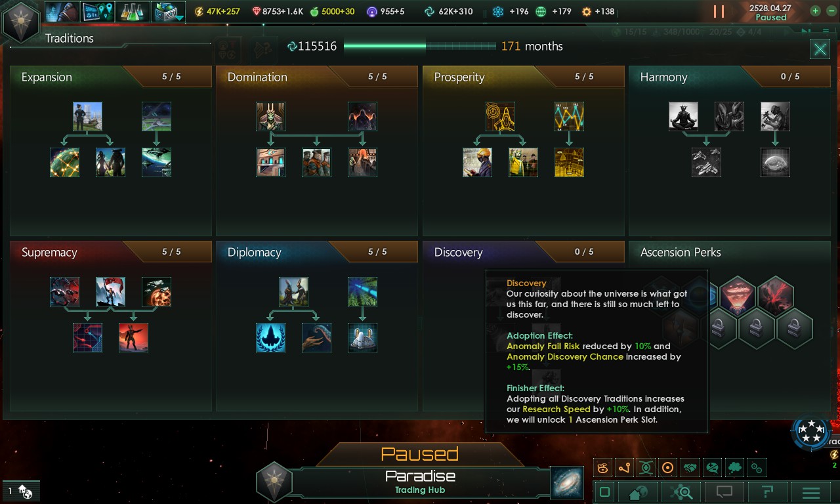Viewport: 840px width, 504px height.
Task: Open the search systems magnifier button
Action: pyautogui.click(x=681, y=492)
